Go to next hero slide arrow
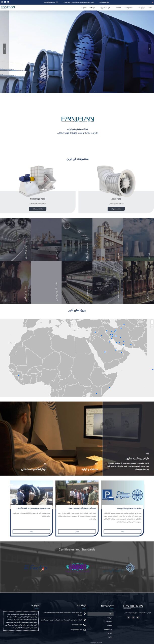Screen dimensions: 154x644 point(150,49)
